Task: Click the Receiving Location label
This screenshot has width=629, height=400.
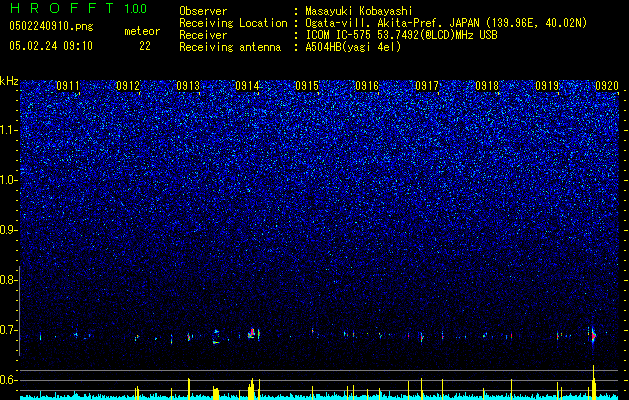Action: pos(233,23)
